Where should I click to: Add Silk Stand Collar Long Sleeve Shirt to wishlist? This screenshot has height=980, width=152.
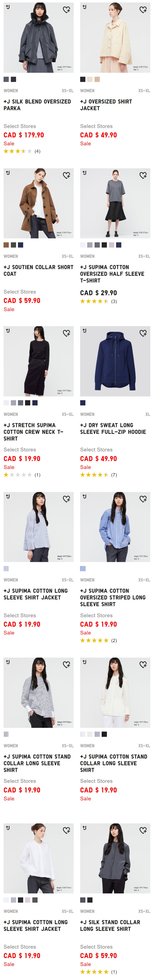[143, 830]
